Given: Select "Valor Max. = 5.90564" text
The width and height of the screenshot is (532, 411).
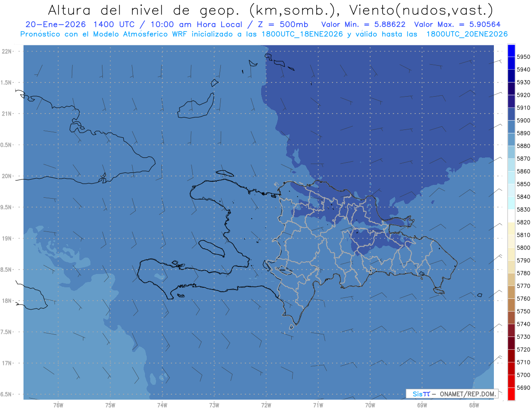Looking at the screenshot, I should (x=457, y=24).
